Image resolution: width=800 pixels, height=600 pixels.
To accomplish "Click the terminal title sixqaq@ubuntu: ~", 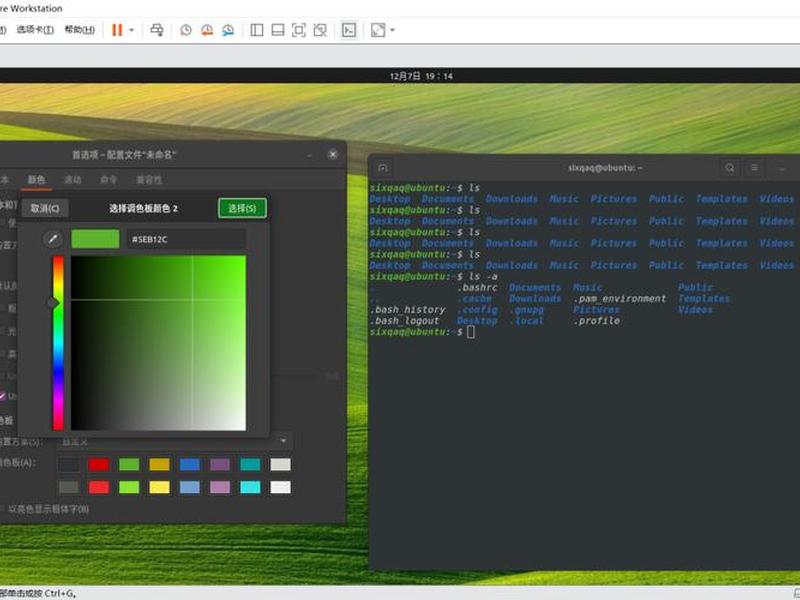I will click(605, 168).
